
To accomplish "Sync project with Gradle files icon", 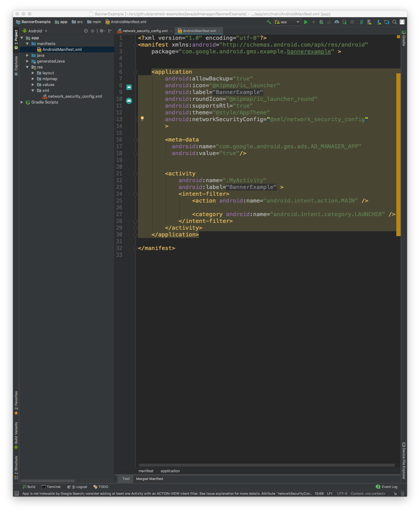I will pyautogui.click(x=361, y=22).
